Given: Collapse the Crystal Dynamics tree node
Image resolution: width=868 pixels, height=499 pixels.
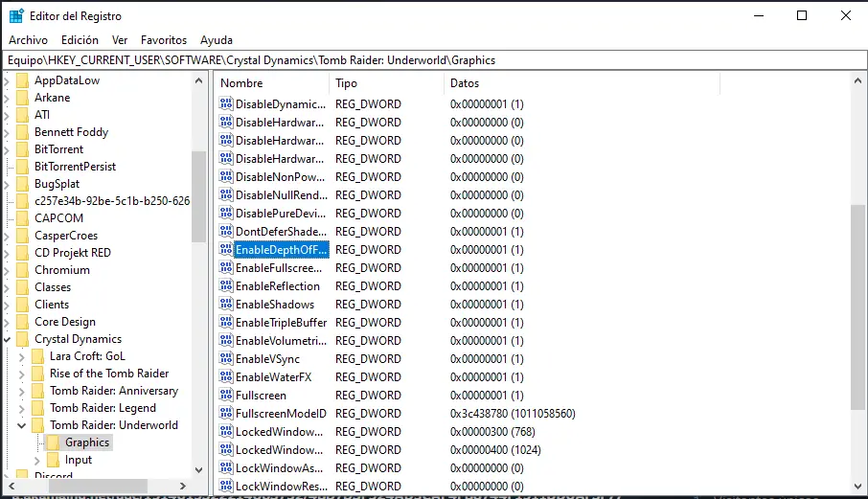Looking at the screenshot, I should [7, 339].
